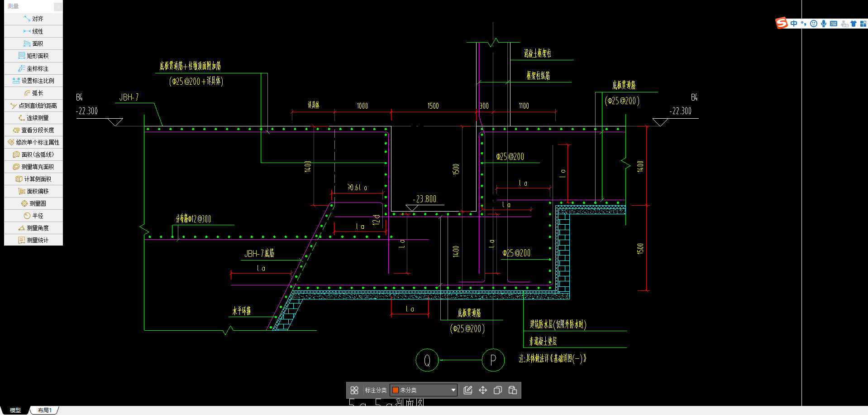Select the 面积偏移 area offset tool
The image size is (868, 415).
pos(33,191)
